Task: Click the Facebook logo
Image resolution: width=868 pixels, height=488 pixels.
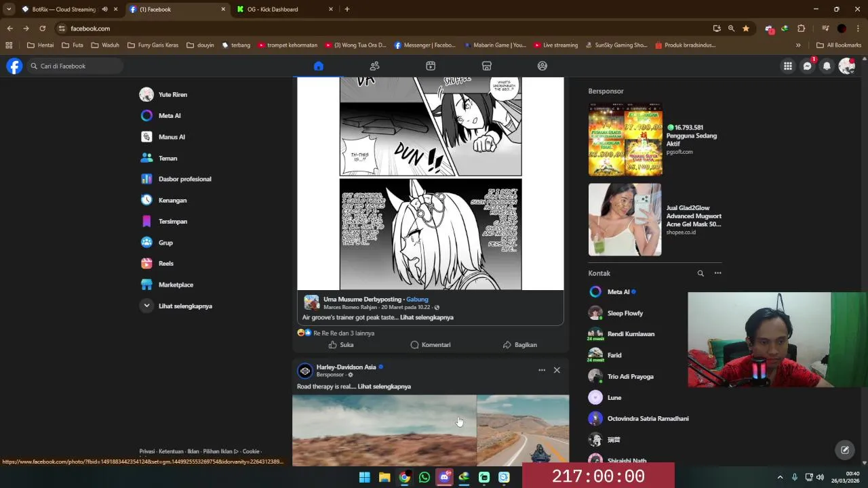Action: pos(14,66)
